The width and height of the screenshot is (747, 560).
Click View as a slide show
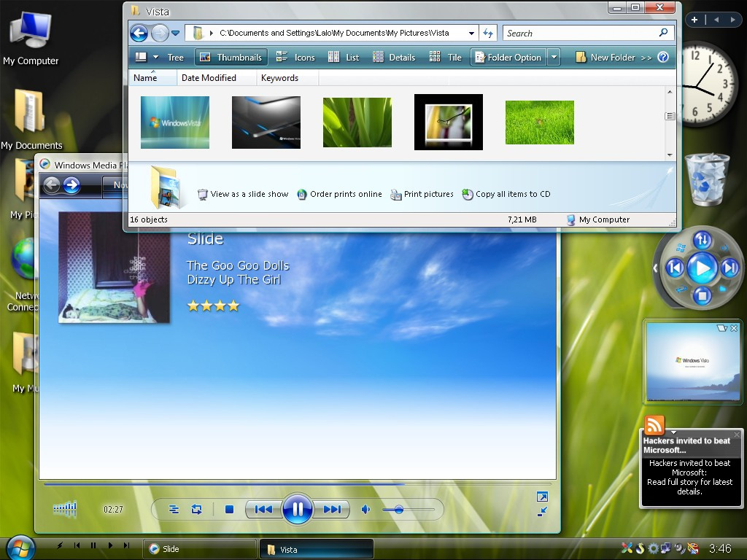(243, 194)
